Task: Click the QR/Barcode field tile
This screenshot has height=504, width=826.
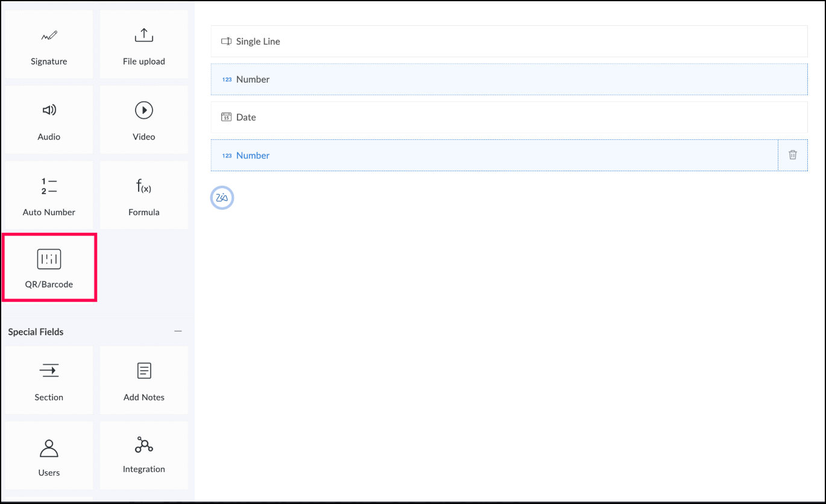Action: tap(49, 268)
